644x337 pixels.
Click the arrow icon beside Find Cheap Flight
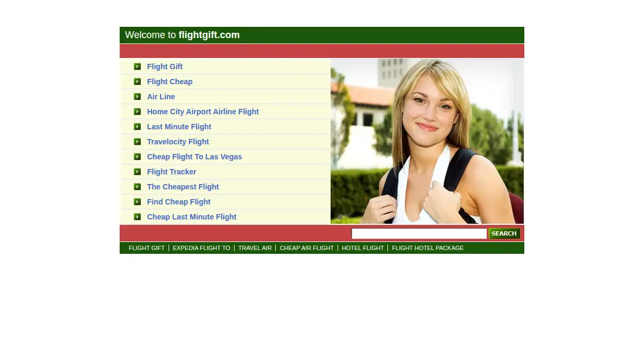click(x=137, y=202)
